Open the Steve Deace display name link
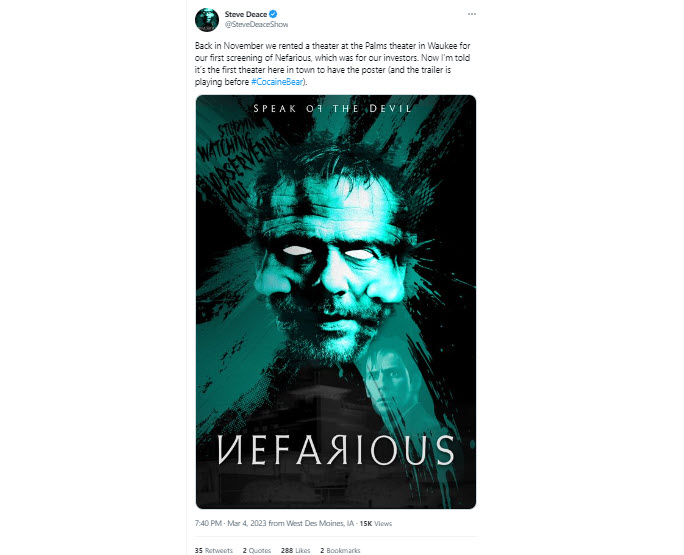684x555 pixels. click(x=246, y=14)
